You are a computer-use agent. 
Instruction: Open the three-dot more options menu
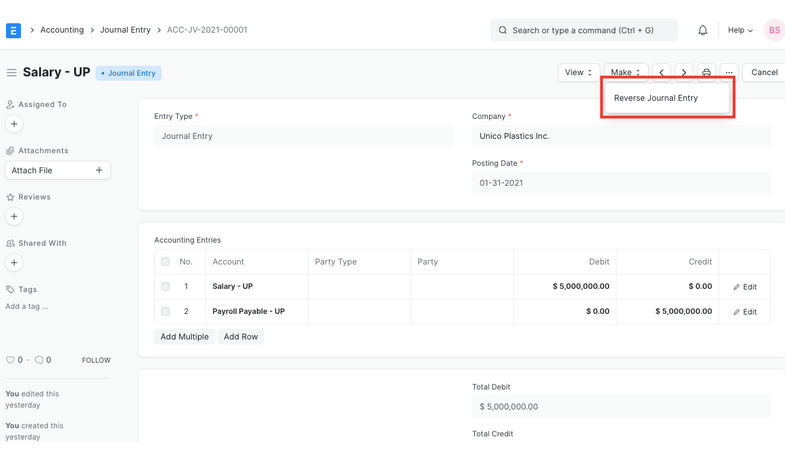(x=729, y=73)
